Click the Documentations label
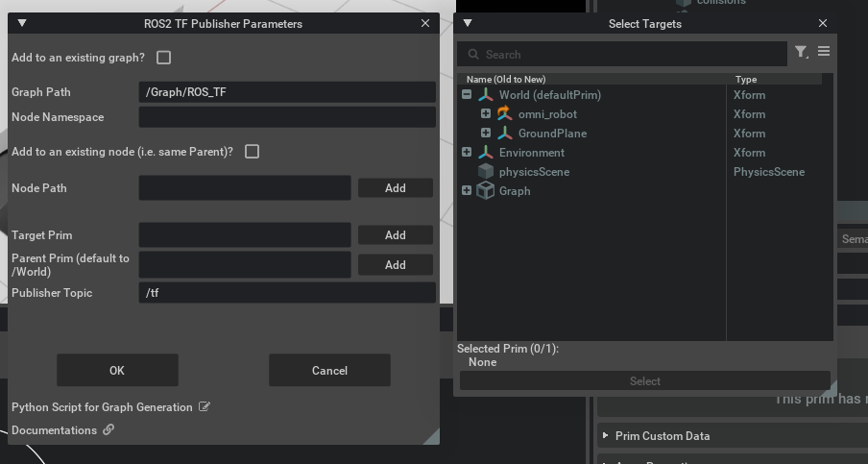The width and height of the screenshot is (868, 464). tap(54, 430)
